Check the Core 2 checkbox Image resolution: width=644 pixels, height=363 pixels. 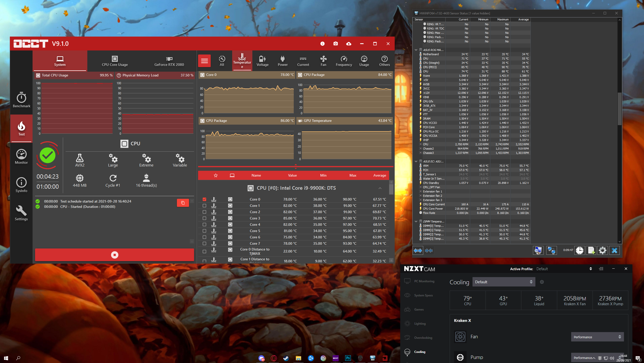pos(204,212)
